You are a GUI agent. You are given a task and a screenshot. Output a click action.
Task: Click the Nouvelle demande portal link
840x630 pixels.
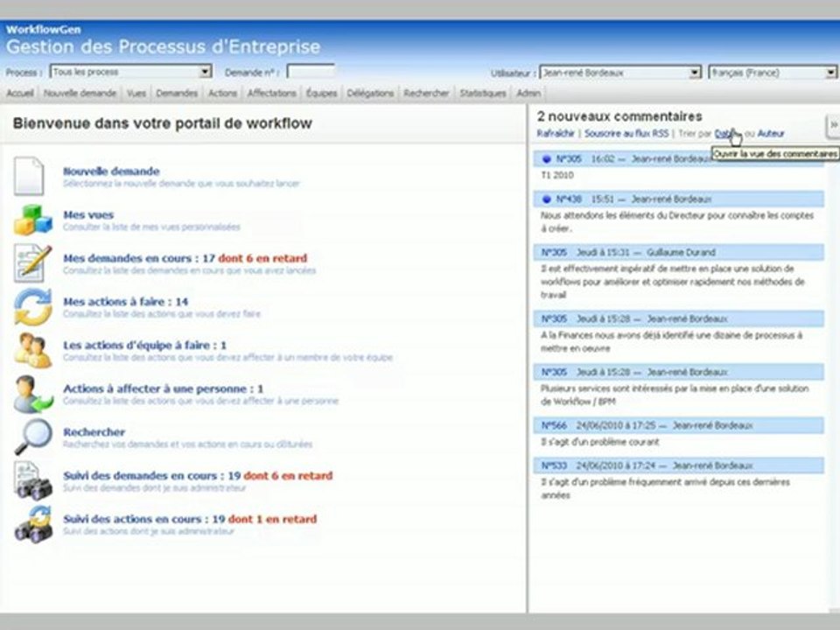(x=111, y=171)
